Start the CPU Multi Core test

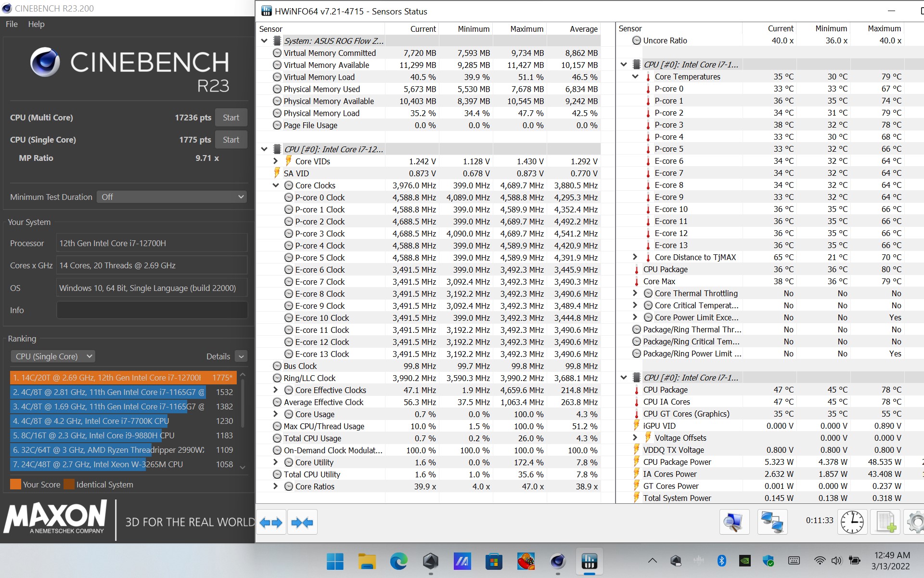231,118
